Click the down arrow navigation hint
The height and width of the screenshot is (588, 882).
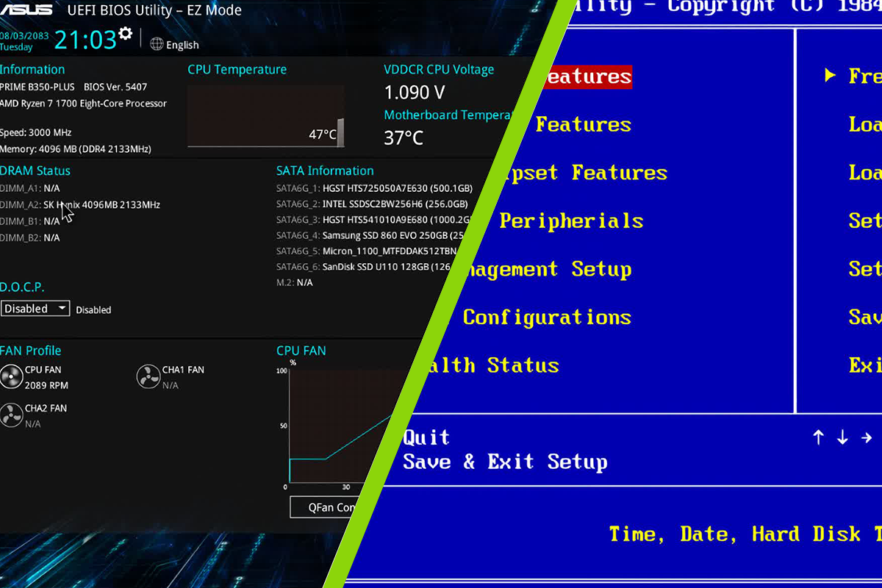[x=842, y=437]
